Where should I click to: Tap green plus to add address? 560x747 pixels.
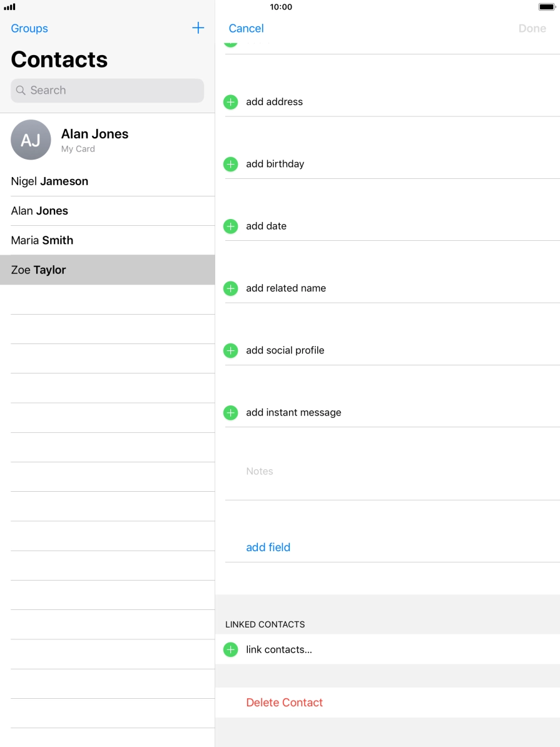pos(230,101)
